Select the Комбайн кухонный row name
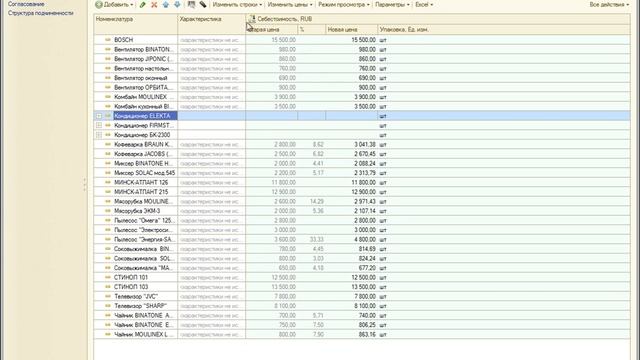This screenshot has height=360, width=640. coord(144,107)
